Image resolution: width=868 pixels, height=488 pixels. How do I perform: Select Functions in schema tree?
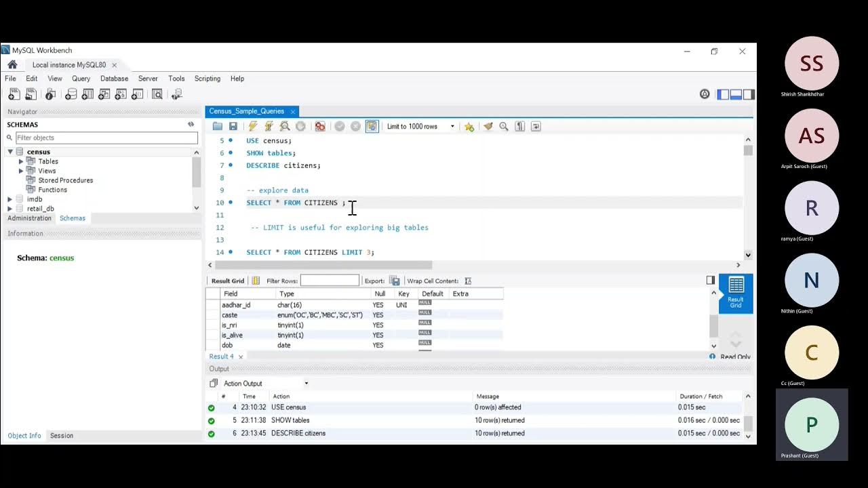[x=52, y=190]
